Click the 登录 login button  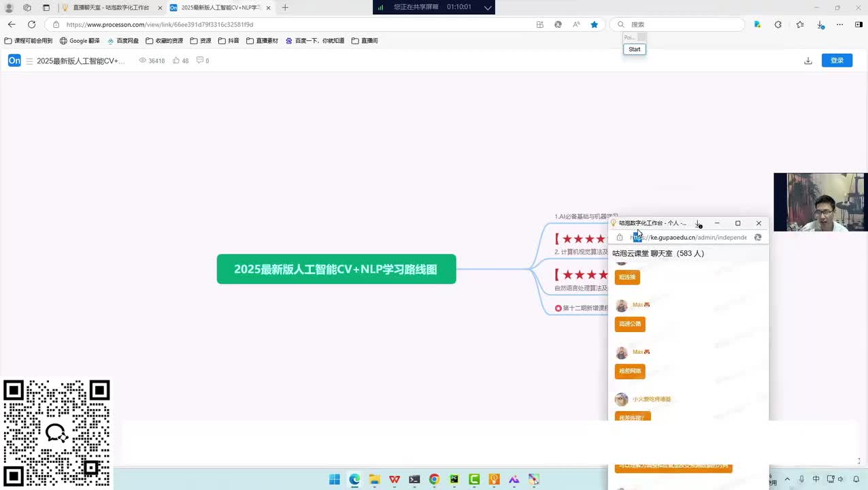[x=837, y=61]
